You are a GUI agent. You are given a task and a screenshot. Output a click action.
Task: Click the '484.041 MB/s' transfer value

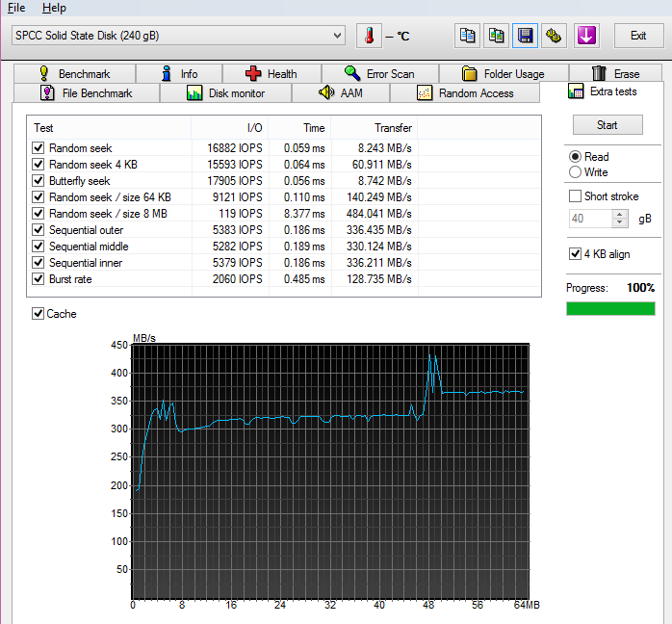(x=379, y=214)
